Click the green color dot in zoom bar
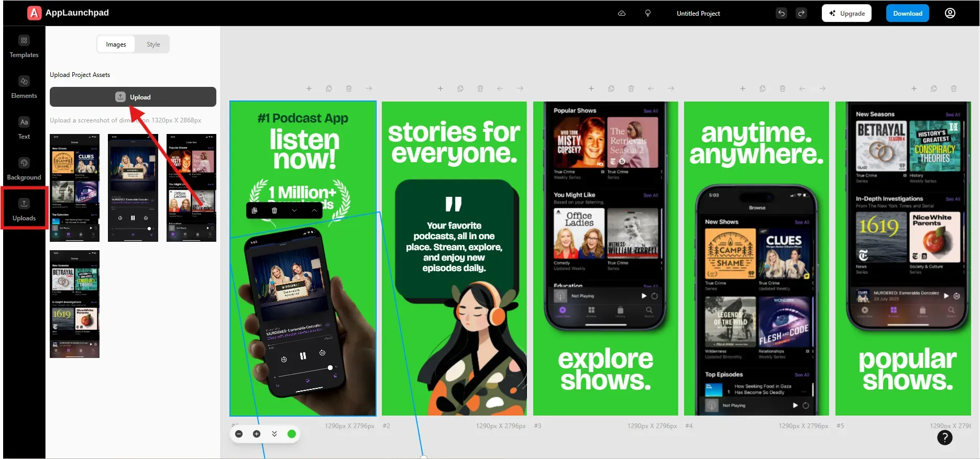The height and width of the screenshot is (459, 980). pyautogui.click(x=292, y=434)
